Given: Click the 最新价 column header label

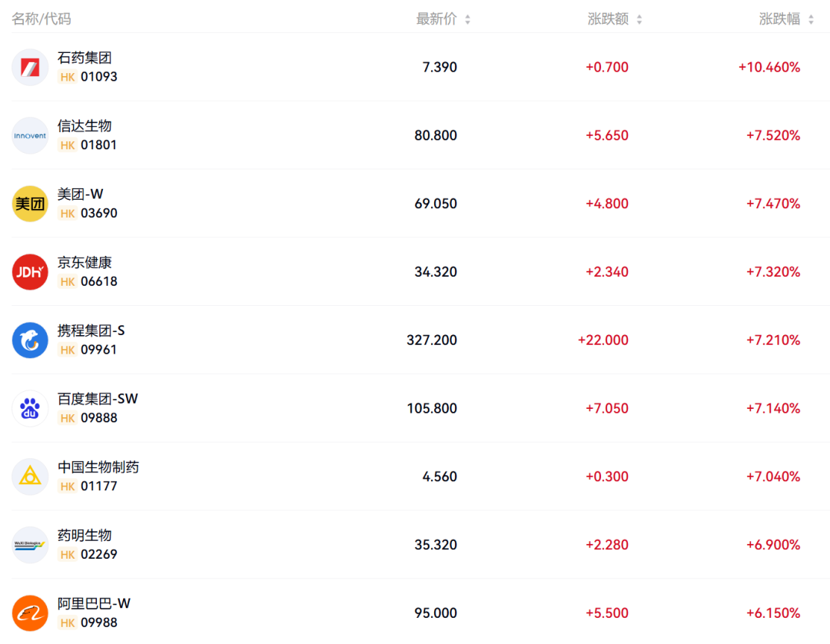Looking at the screenshot, I should [x=437, y=19].
